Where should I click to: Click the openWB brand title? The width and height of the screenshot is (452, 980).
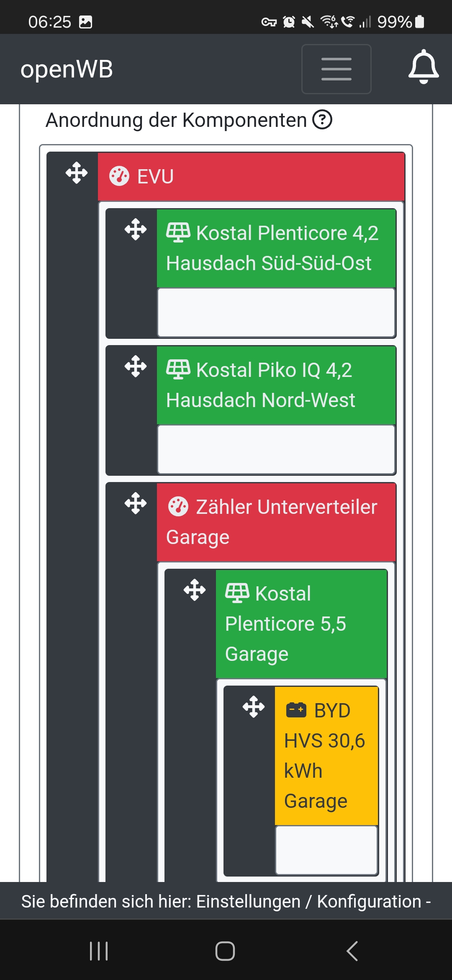[67, 69]
